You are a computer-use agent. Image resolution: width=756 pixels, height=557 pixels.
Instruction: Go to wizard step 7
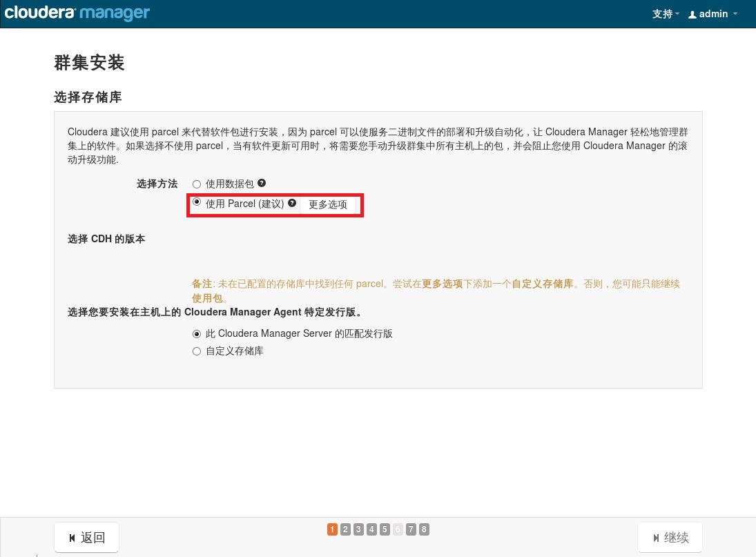(x=411, y=529)
